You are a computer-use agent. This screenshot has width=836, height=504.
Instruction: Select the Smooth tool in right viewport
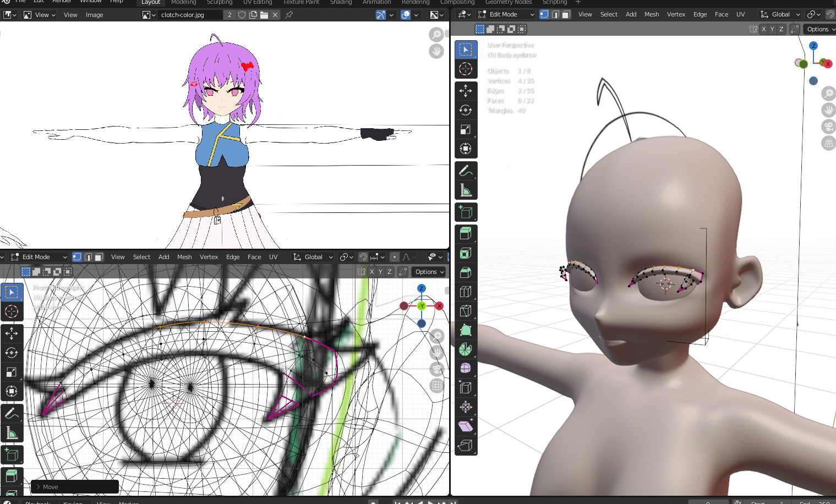click(x=466, y=369)
